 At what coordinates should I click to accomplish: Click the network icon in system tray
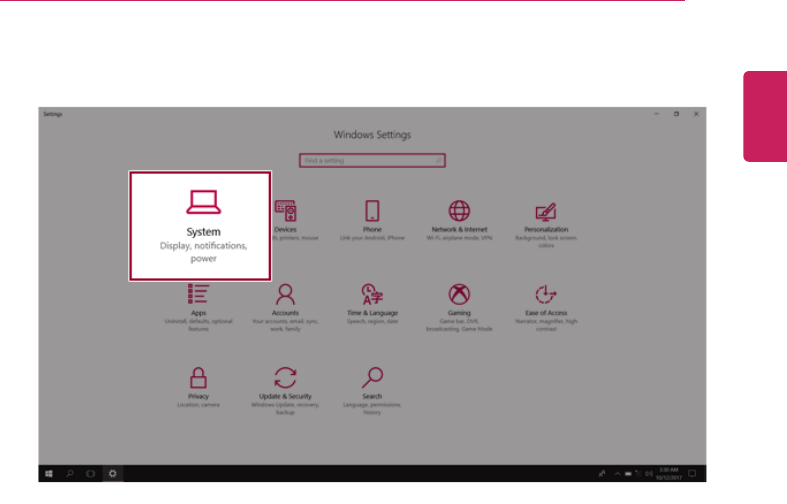click(638, 473)
